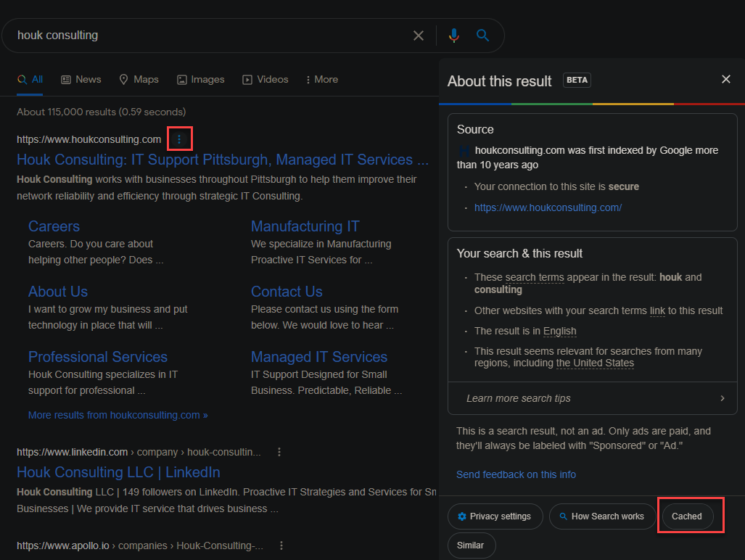Open the Cached version button
The width and height of the screenshot is (745, 560).
pyautogui.click(x=687, y=516)
